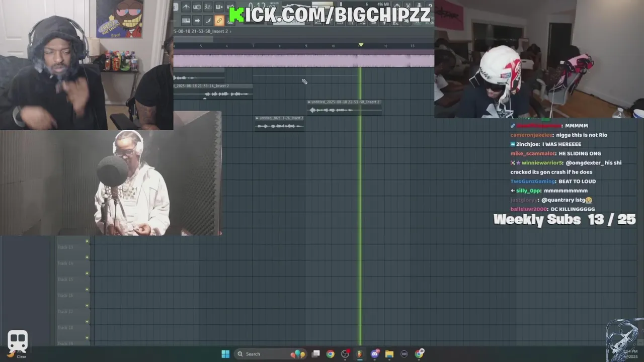This screenshot has width=644, height=362.
Task: Click the undo history icon in toolbar
Action: (397, 5)
